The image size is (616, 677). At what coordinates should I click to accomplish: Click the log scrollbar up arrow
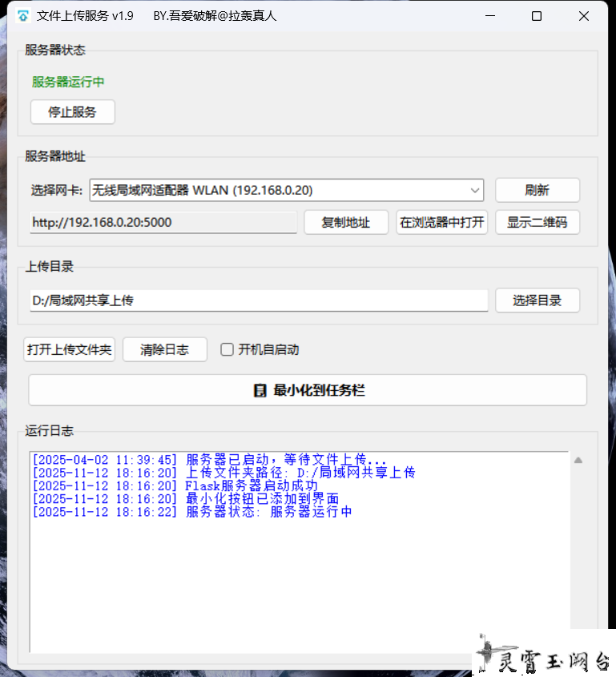click(578, 460)
